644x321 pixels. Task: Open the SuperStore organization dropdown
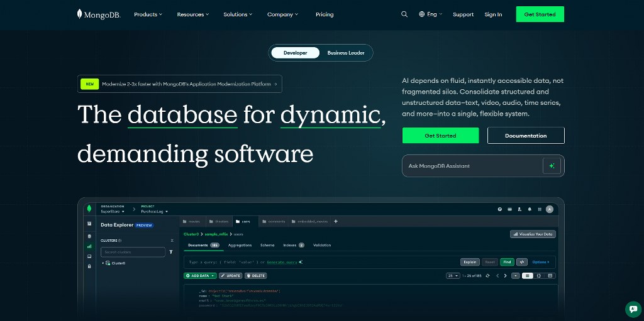pos(113,212)
